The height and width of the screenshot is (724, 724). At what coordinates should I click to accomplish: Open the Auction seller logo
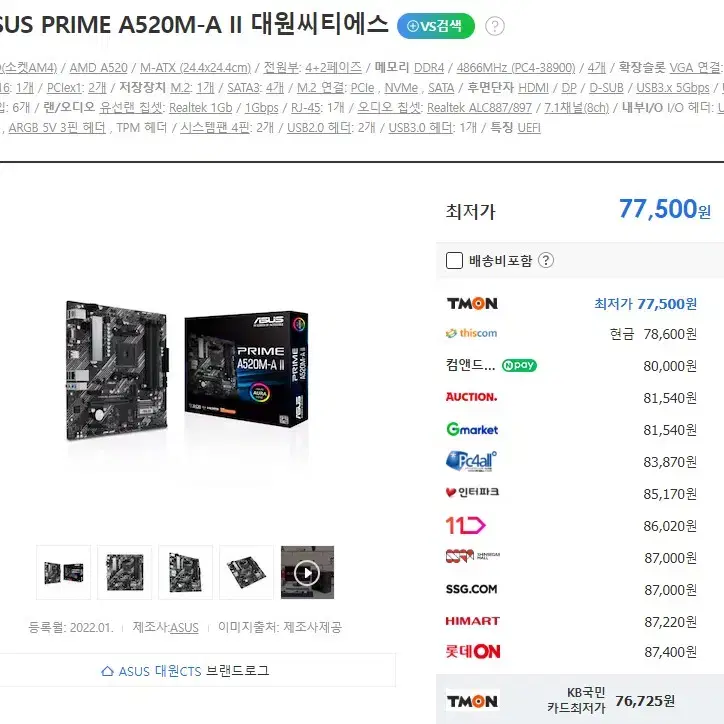(x=471, y=397)
